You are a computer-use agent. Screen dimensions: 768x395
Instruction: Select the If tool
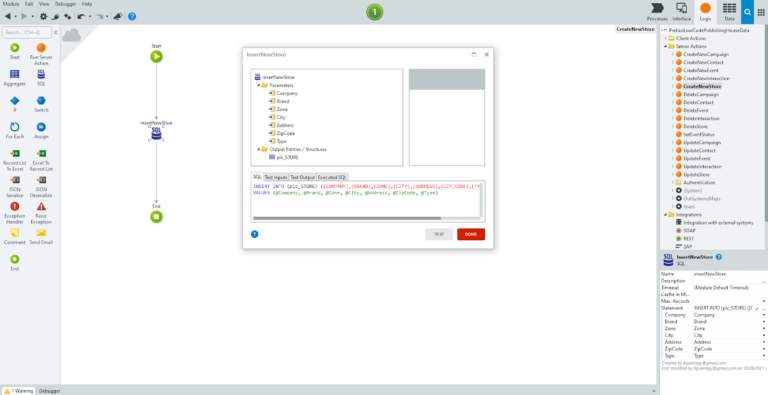[x=15, y=104]
